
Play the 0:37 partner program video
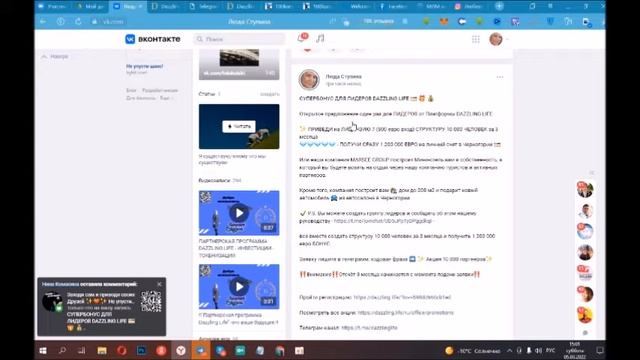tap(239, 213)
